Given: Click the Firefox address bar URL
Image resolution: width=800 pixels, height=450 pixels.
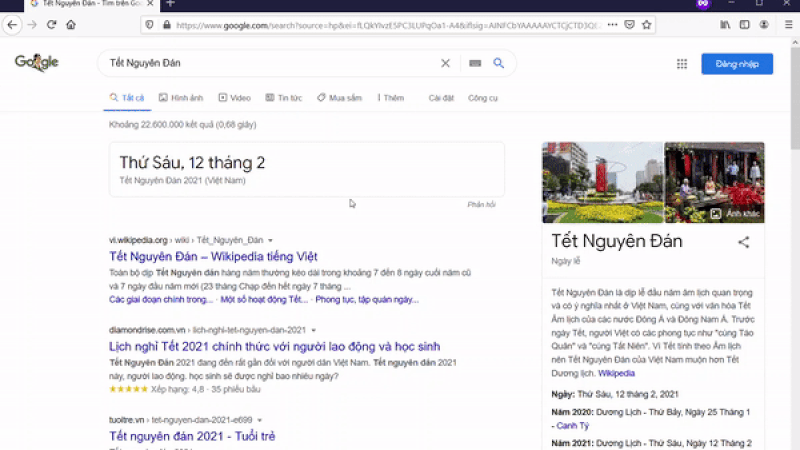Looking at the screenshot, I should click(388, 25).
